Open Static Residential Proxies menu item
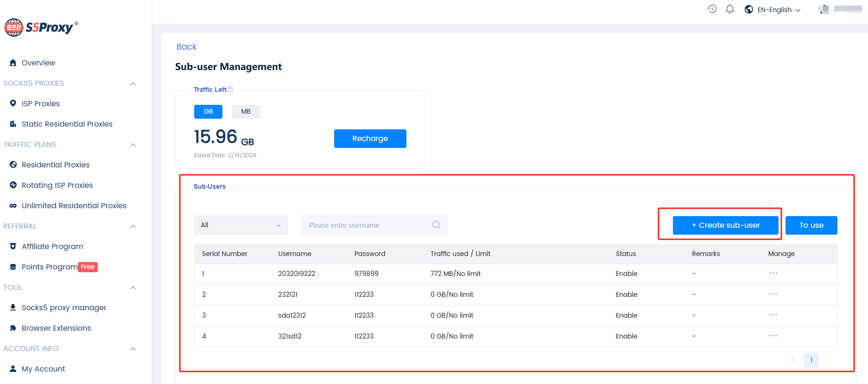868x384 pixels. [67, 124]
